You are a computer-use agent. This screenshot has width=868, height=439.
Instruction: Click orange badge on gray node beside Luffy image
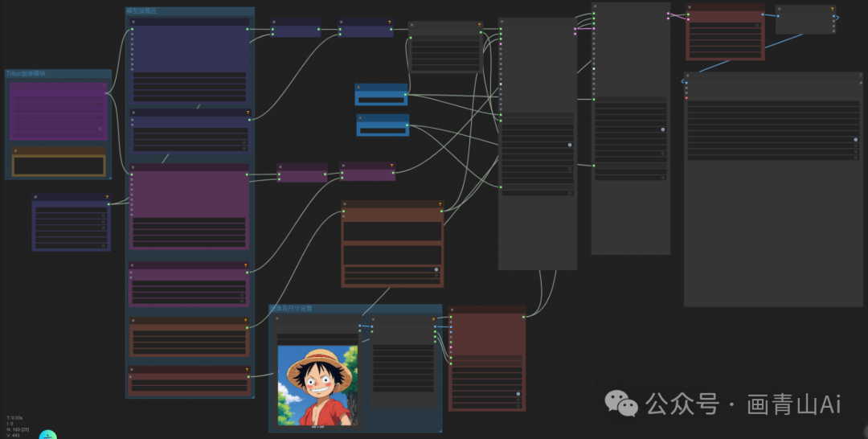click(434, 319)
